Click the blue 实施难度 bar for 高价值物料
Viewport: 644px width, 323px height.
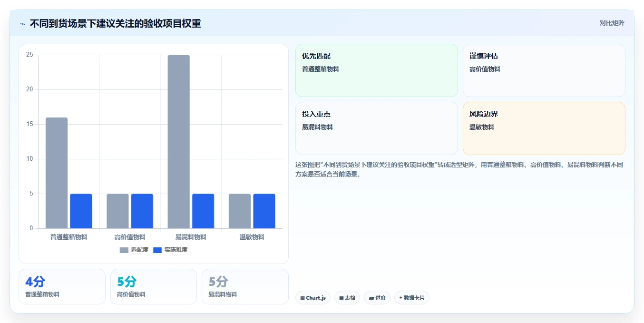[x=142, y=211]
